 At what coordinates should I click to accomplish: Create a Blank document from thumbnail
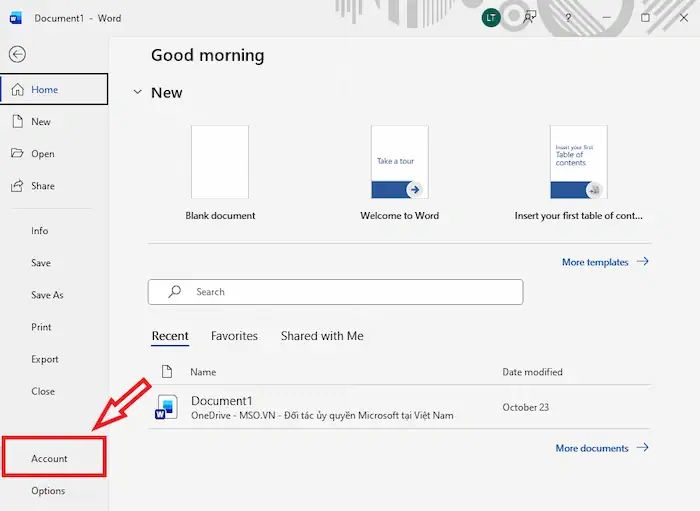click(220, 162)
